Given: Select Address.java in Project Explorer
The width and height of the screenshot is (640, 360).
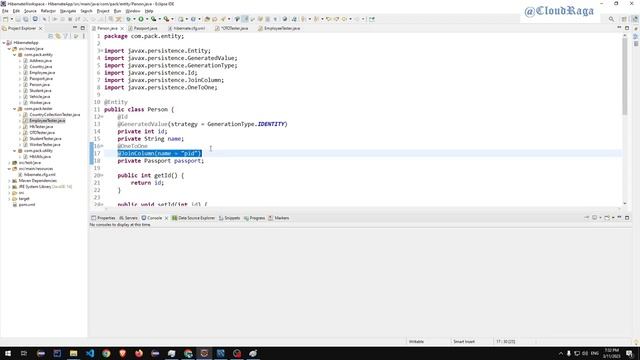Looking at the screenshot, I should click(x=40, y=60).
